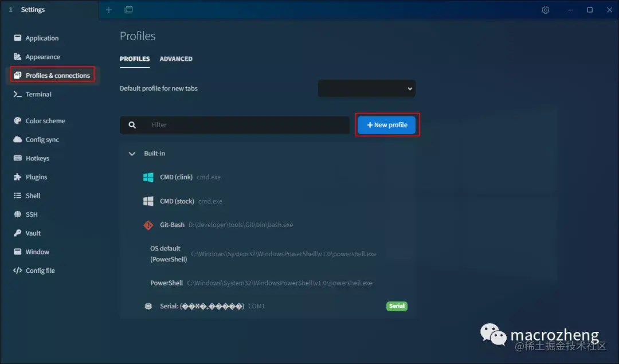Screen dimensions: 619x364
Task: Click the New profile button
Action: [x=387, y=124]
